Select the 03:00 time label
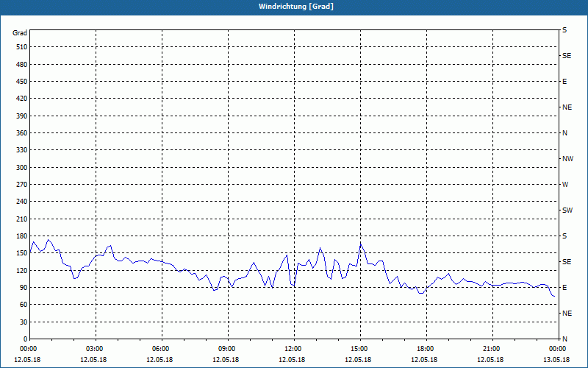Viewport: 588px width, 368px height. click(x=96, y=349)
